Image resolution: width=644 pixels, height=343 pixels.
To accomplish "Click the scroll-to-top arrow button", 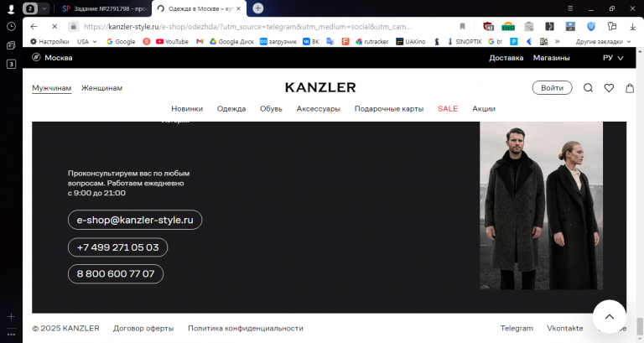I will click(610, 317).
